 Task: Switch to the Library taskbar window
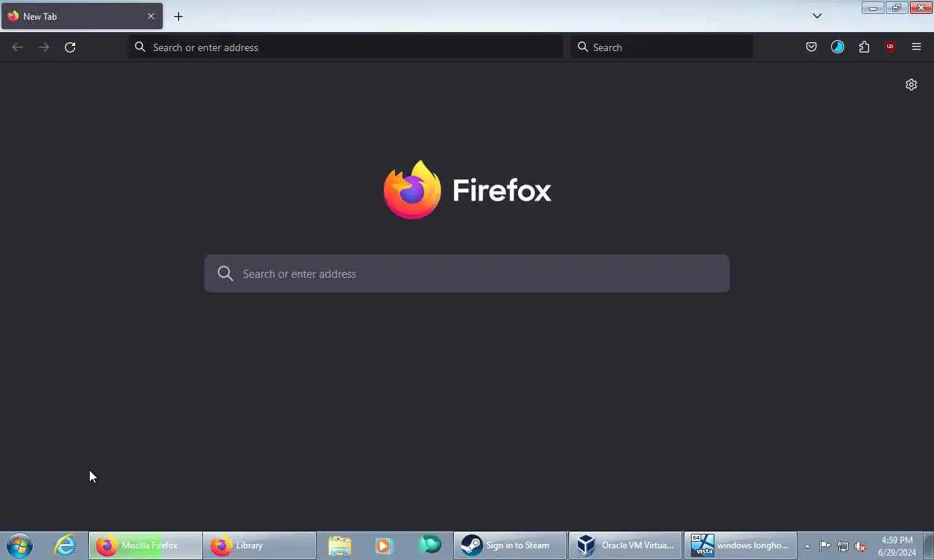(x=259, y=545)
